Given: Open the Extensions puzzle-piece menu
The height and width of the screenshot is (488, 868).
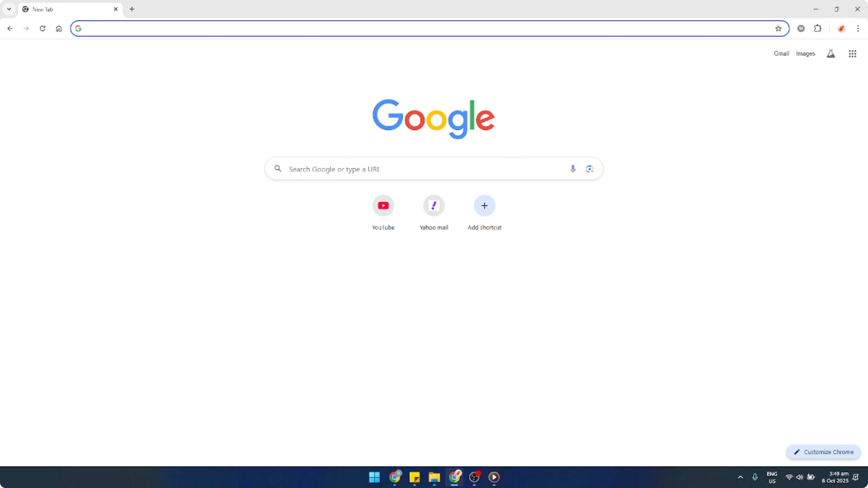Looking at the screenshot, I should pyautogui.click(x=818, y=29).
